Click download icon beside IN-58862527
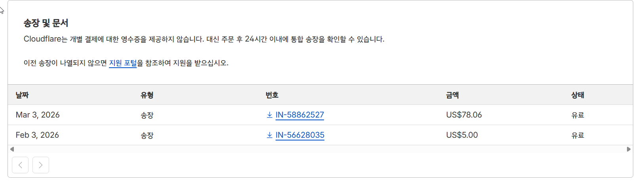Viewport: 644px width, 186px height. (x=269, y=115)
